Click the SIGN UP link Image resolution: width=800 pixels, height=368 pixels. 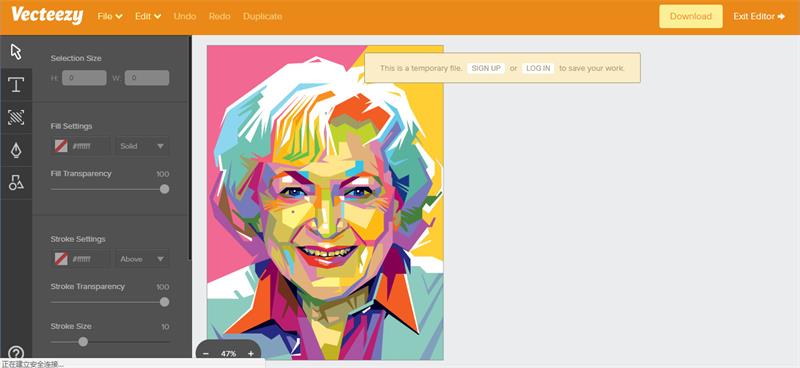pos(486,68)
